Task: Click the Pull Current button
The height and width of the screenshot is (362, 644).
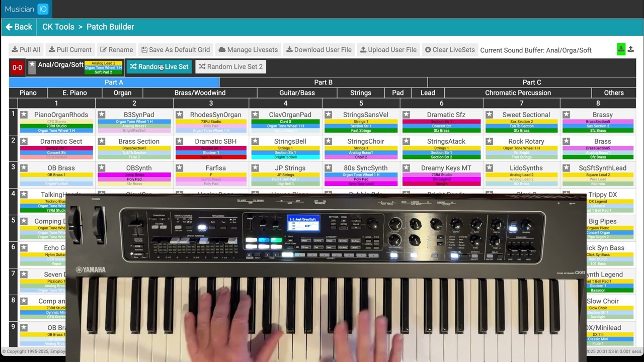Action: [70, 50]
